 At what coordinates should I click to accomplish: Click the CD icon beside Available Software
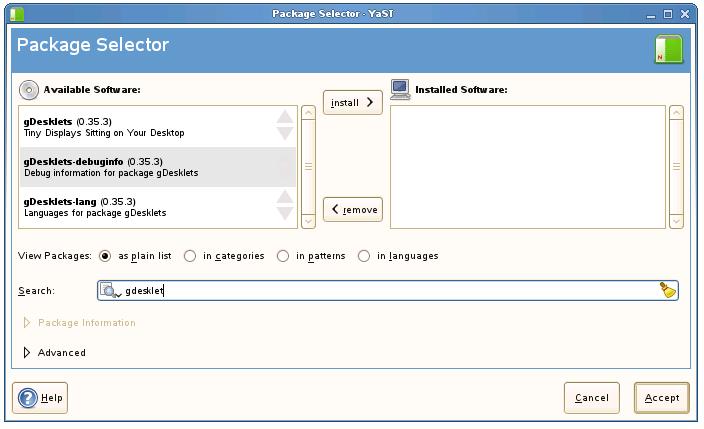(29, 90)
